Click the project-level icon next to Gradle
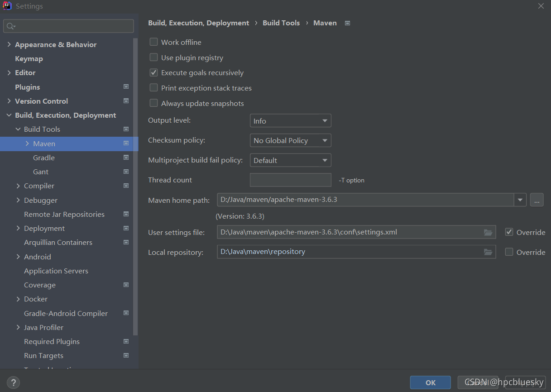This screenshot has height=392, width=551. click(x=126, y=158)
